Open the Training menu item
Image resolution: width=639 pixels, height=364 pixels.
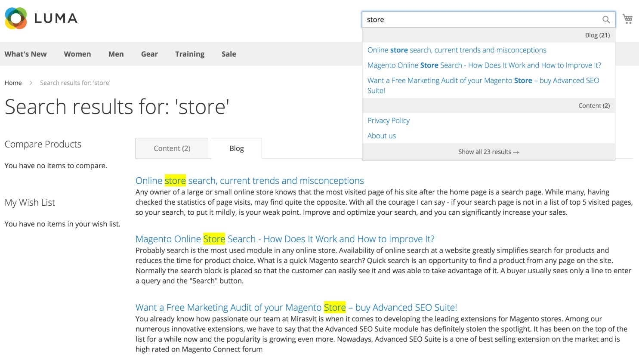189,54
